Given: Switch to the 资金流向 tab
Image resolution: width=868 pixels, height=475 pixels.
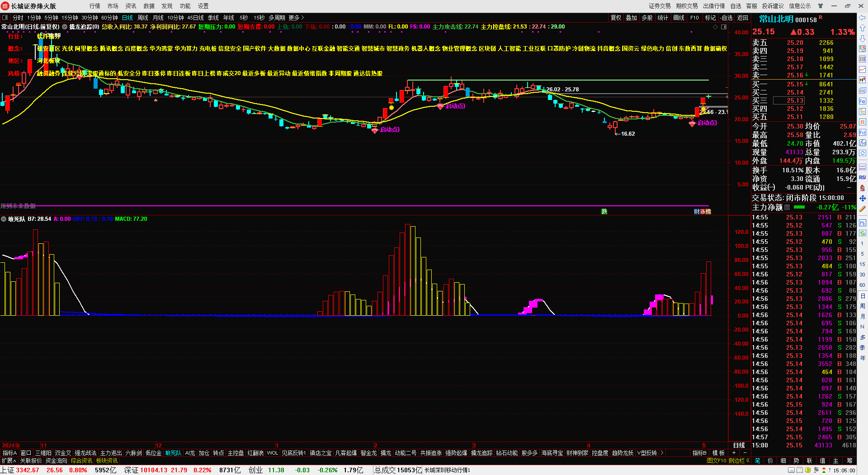Looking at the screenshot, I should click(56, 461).
